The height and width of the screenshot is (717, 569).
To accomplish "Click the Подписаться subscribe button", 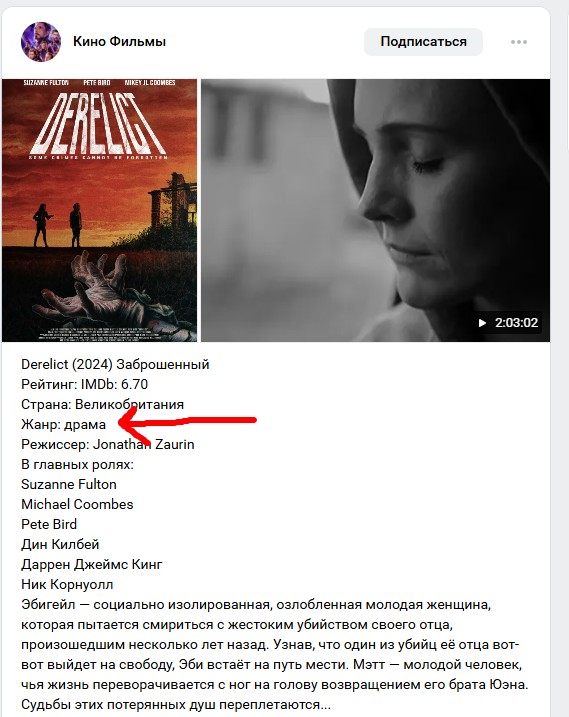I will (x=423, y=42).
